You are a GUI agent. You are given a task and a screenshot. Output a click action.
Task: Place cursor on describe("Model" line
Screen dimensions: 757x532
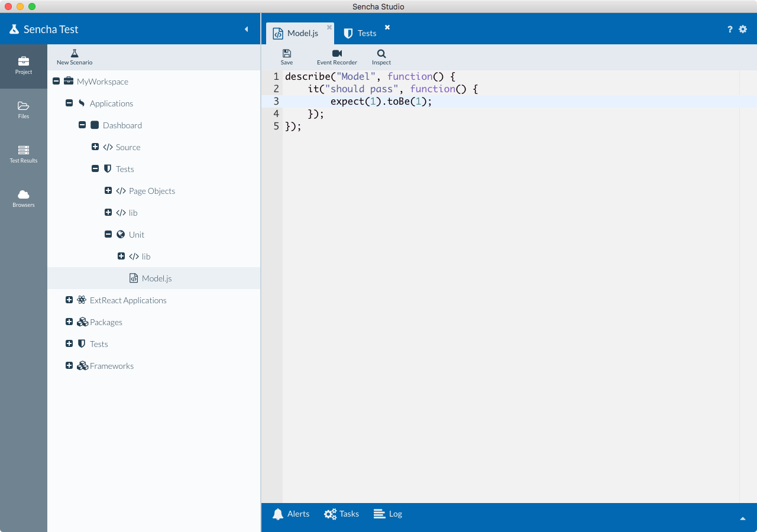(370, 76)
